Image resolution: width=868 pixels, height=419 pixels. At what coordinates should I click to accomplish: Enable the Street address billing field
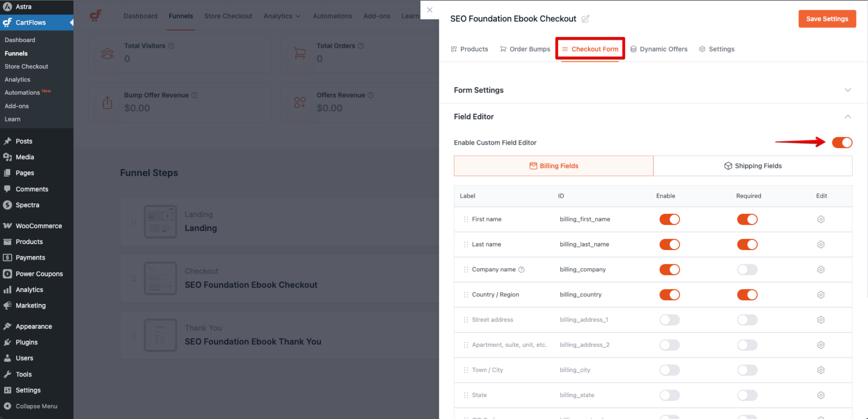[x=669, y=320]
